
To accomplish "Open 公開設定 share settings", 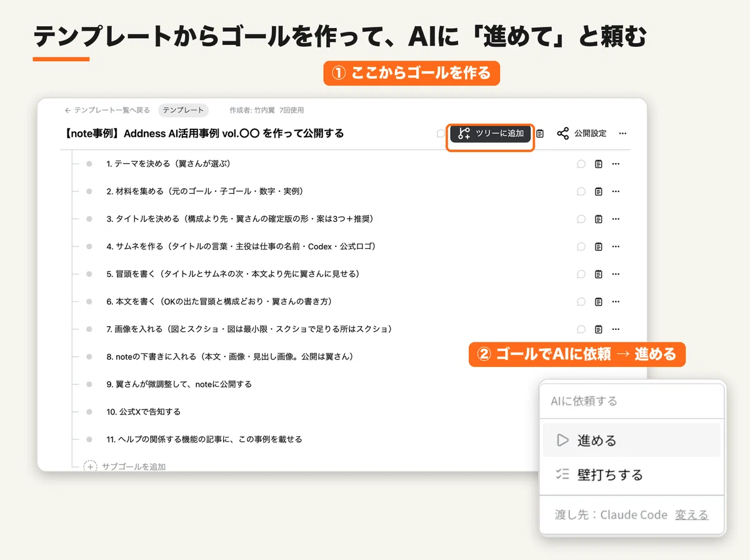I will coord(581,134).
